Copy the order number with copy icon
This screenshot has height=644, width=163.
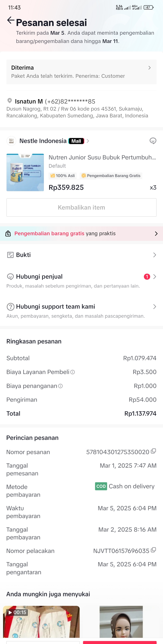click(154, 451)
